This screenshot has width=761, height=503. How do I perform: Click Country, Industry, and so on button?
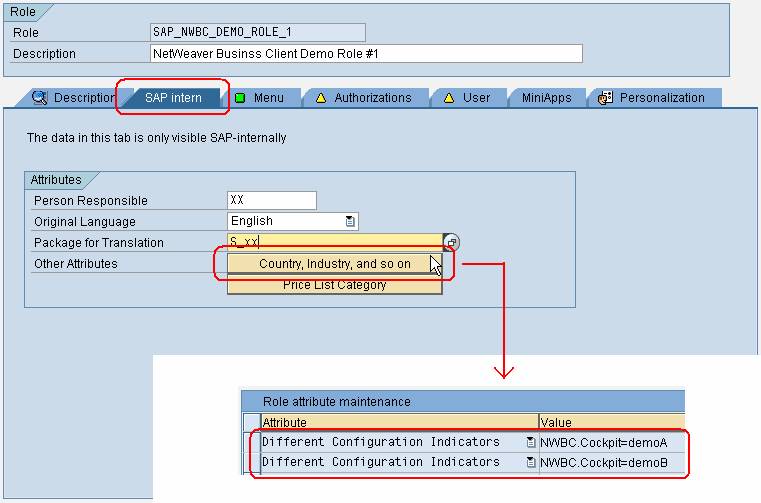click(335, 264)
